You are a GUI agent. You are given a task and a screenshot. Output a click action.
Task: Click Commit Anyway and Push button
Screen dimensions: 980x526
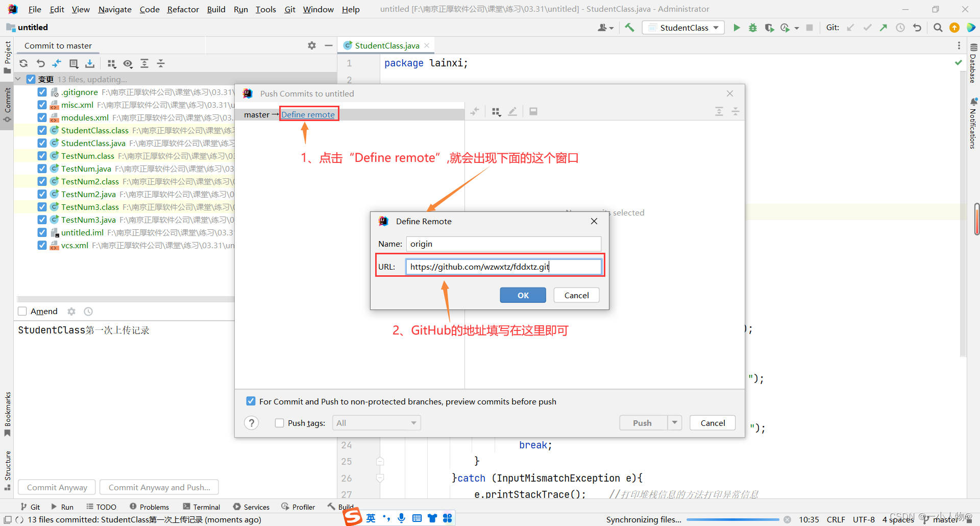[159, 487]
